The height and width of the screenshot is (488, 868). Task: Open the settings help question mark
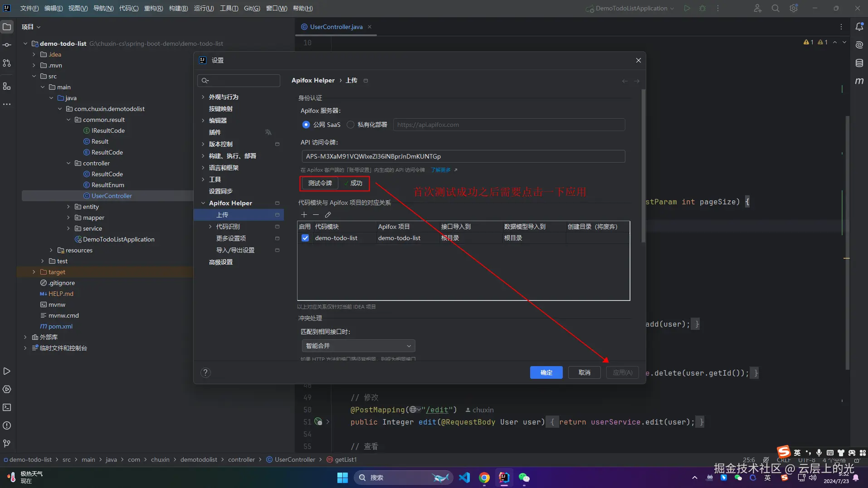coord(205,372)
